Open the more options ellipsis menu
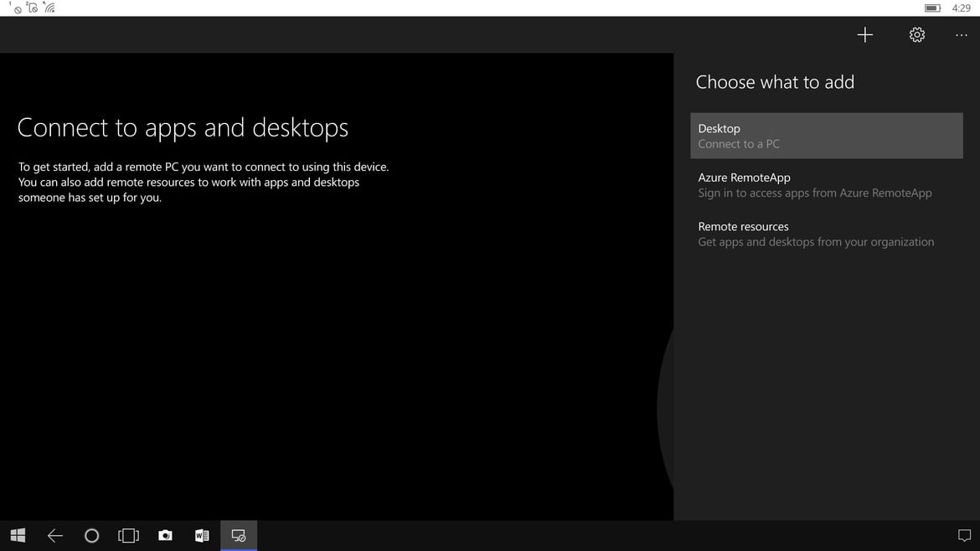 [x=962, y=35]
